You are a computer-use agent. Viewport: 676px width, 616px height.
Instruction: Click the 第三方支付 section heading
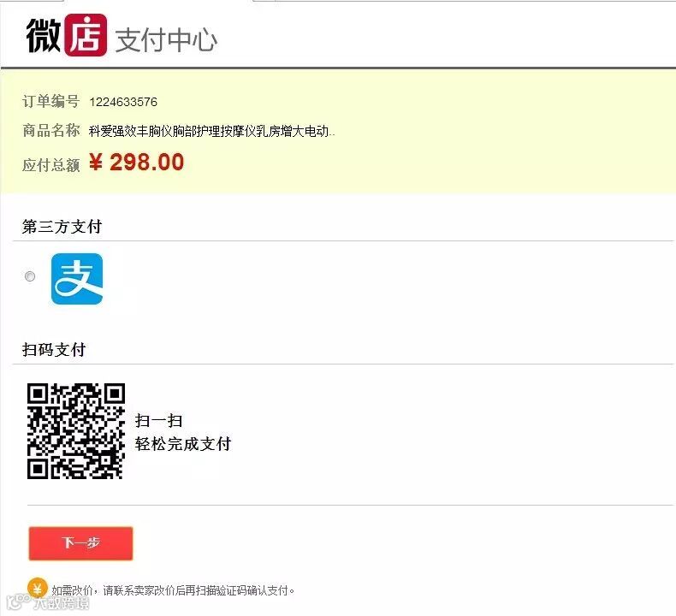click(62, 227)
